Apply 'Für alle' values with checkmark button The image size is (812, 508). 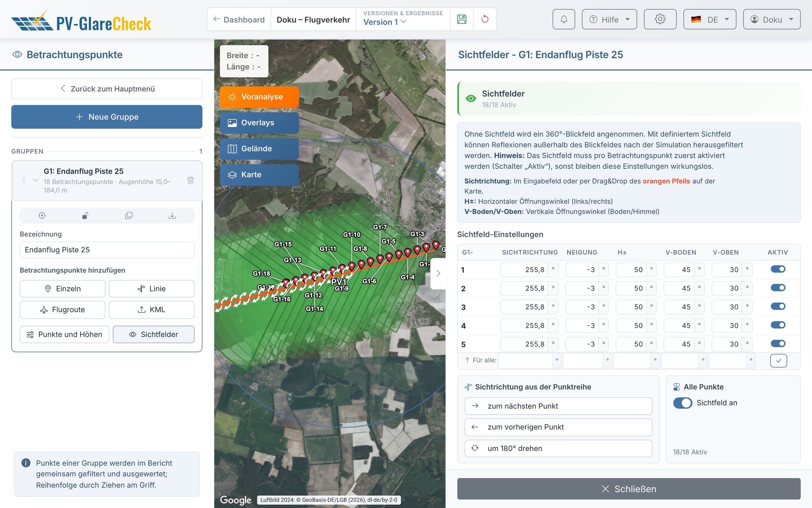coord(778,360)
